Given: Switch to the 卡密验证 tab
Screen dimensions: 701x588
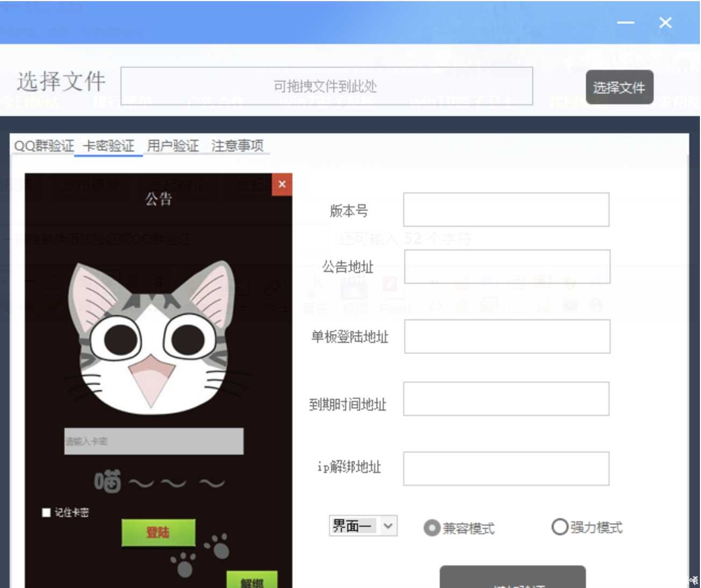Looking at the screenshot, I should coord(109,146).
